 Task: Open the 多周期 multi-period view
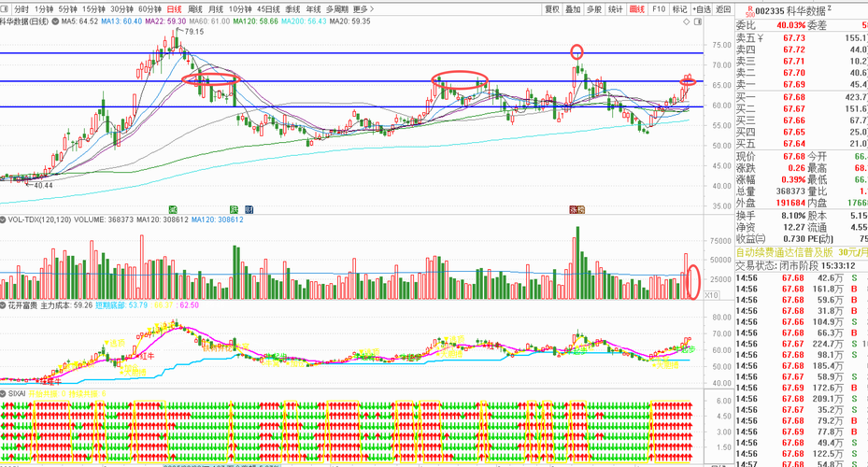337,8
